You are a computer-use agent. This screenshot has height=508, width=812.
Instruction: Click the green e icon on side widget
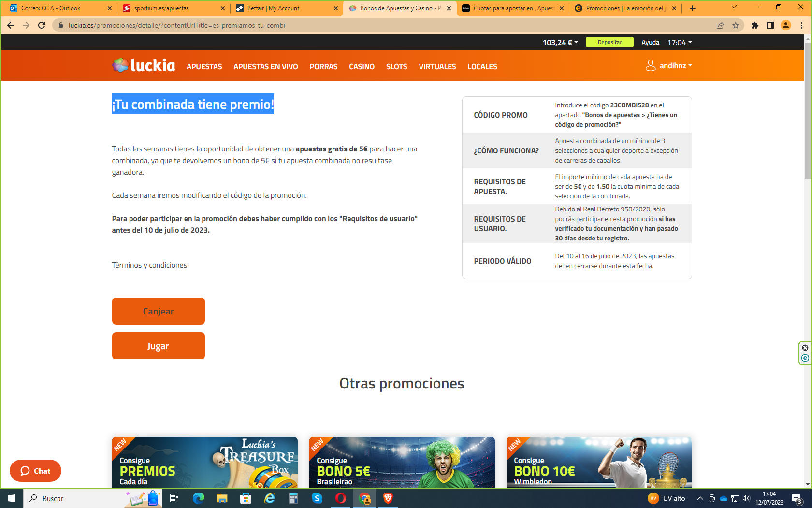pyautogui.click(x=805, y=358)
